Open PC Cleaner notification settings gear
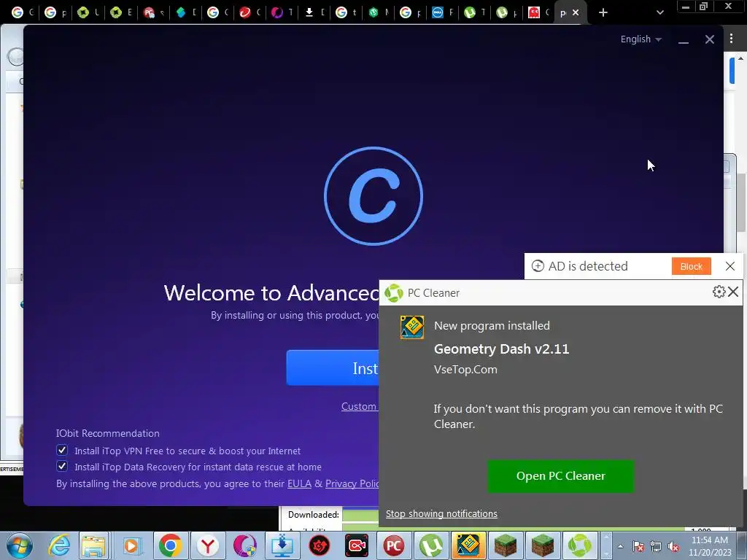The width and height of the screenshot is (747, 560). 719,292
